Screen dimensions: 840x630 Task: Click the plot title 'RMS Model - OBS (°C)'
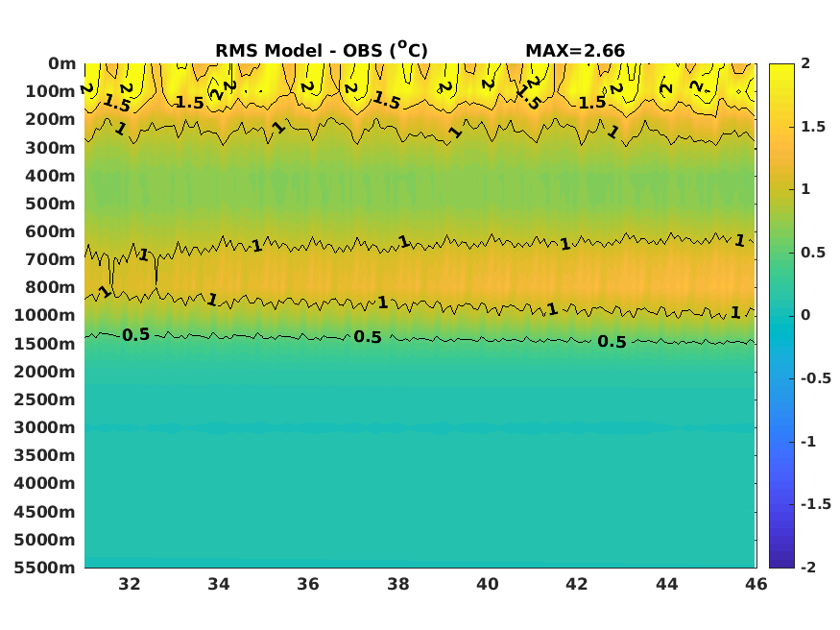pyautogui.click(x=322, y=50)
